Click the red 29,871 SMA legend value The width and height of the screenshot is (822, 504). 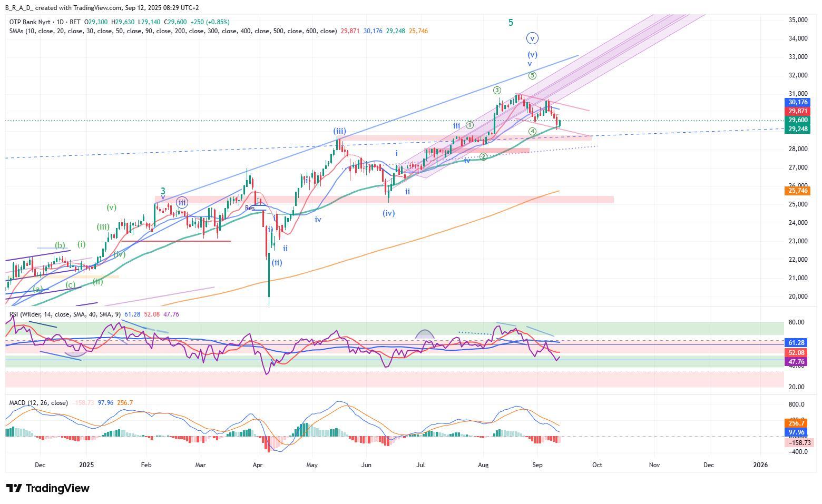tap(350, 31)
